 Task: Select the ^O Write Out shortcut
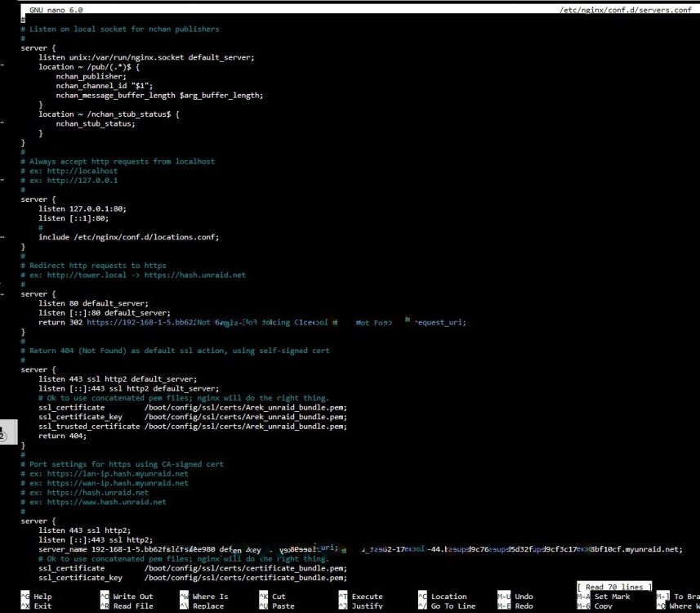coord(127,597)
